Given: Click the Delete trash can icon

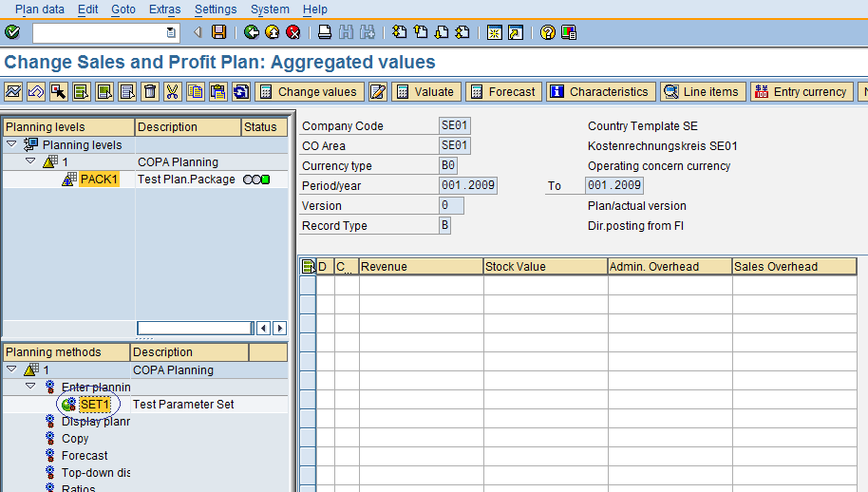Looking at the screenshot, I should click(150, 91).
